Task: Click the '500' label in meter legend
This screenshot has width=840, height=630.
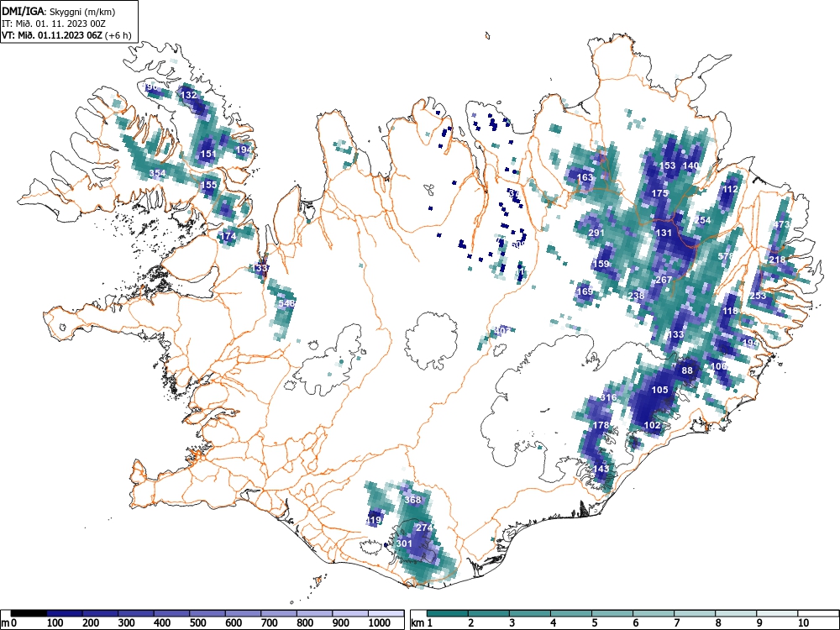Action: tap(198, 623)
